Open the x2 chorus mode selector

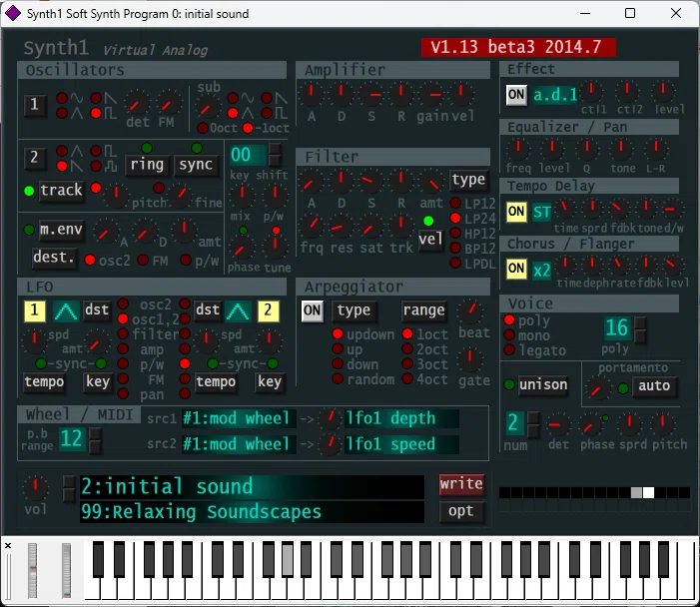542,270
